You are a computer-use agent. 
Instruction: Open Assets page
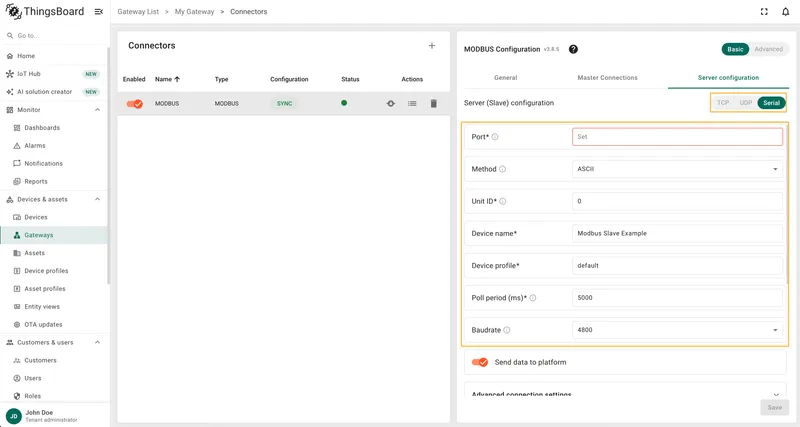[x=54, y=253]
